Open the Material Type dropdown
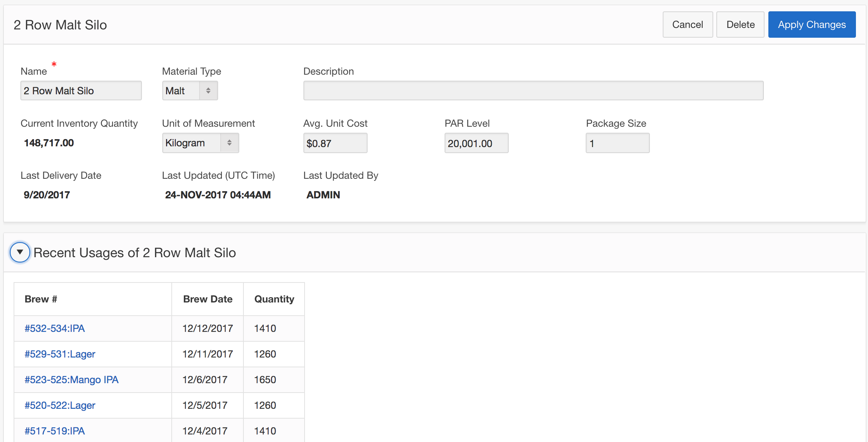The width and height of the screenshot is (868, 442). coord(190,91)
